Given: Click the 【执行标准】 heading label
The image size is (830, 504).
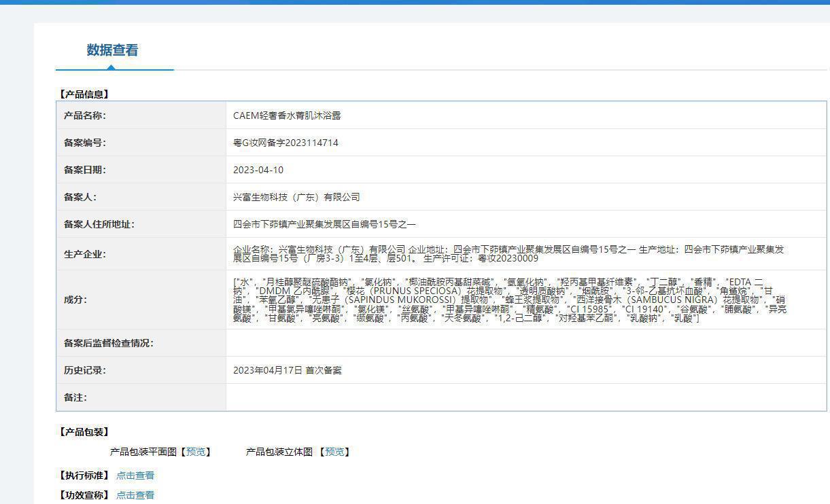Looking at the screenshot, I should [84, 475].
